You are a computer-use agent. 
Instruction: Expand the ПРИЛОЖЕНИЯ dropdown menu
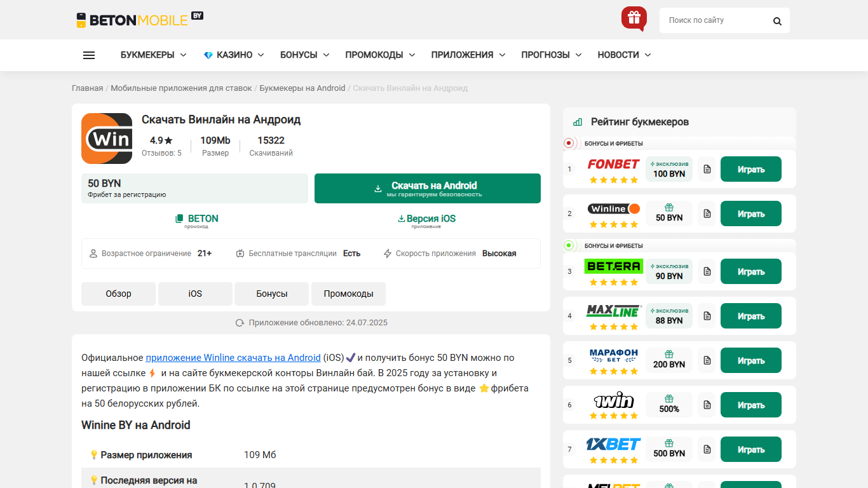point(468,55)
